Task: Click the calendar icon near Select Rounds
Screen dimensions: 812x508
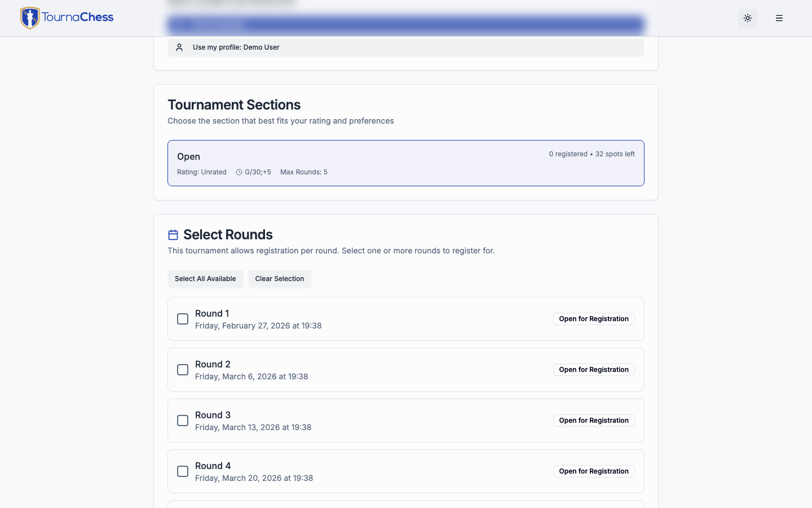Action: (x=173, y=234)
